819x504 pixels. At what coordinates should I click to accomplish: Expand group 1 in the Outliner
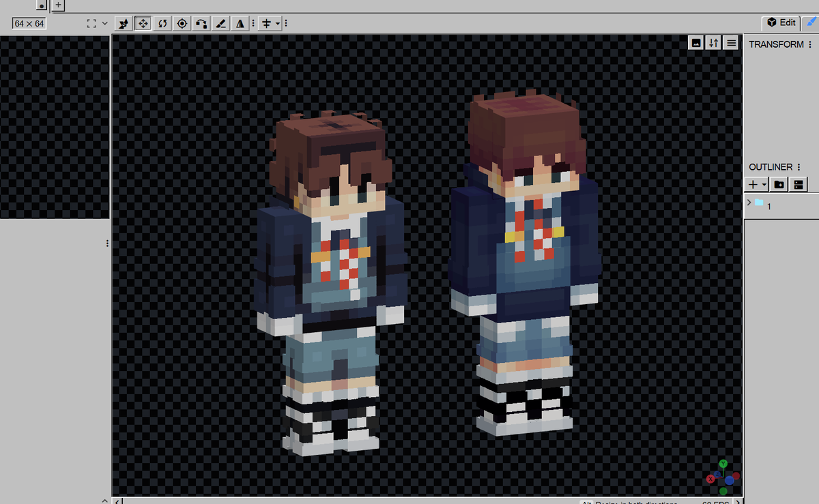pos(749,203)
